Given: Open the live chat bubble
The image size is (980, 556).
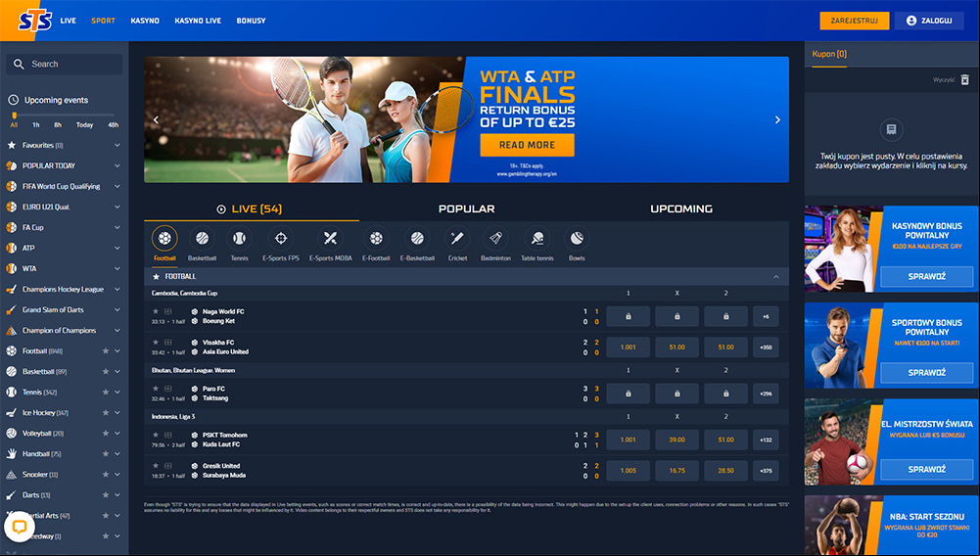Looking at the screenshot, I should click(x=20, y=527).
